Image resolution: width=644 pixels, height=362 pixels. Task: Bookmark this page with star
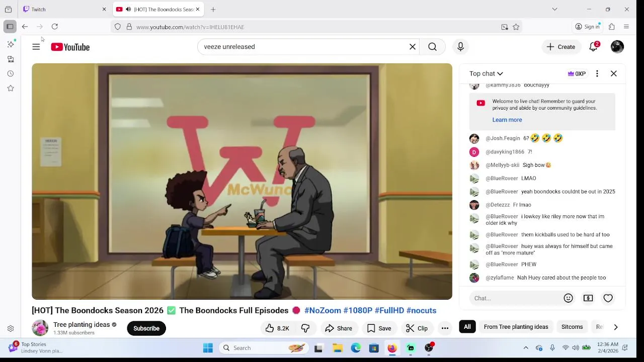[x=516, y=27]
